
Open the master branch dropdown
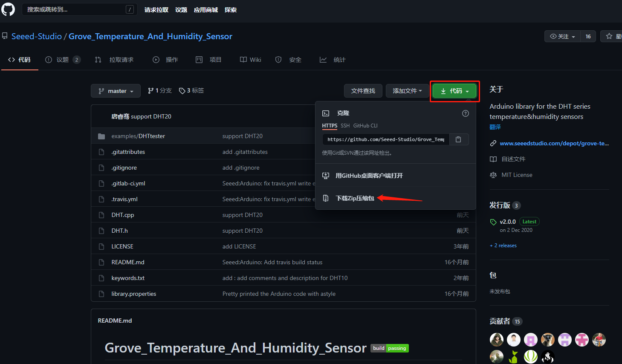click(x=116, y=91)
